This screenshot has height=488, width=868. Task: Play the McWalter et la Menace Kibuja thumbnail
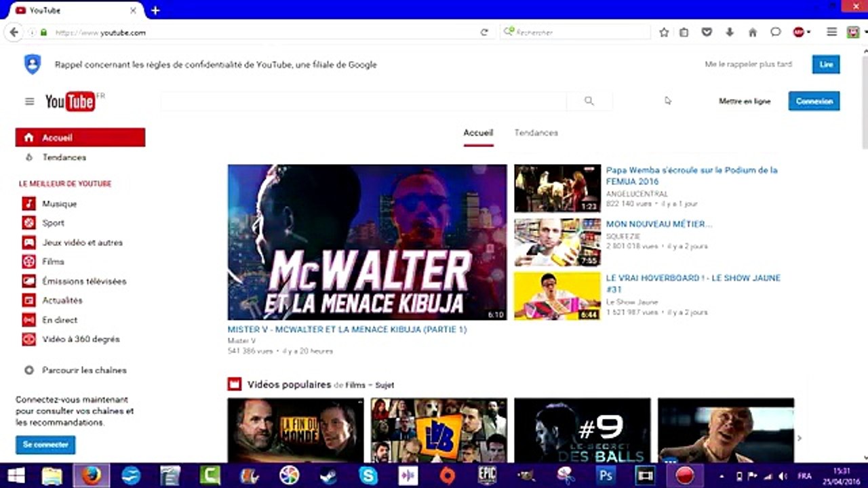pos(367,242)
